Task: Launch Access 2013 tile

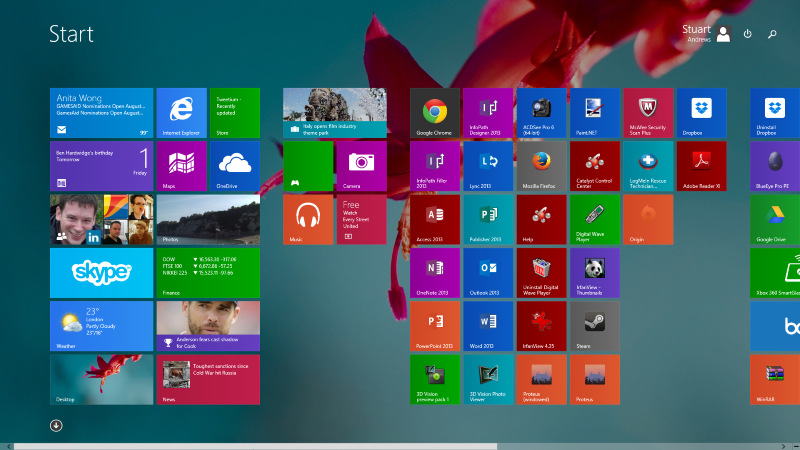Action: 435,219
